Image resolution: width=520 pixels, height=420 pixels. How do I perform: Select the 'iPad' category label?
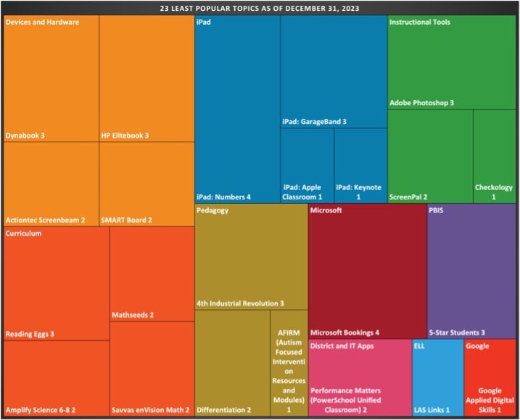203,22
